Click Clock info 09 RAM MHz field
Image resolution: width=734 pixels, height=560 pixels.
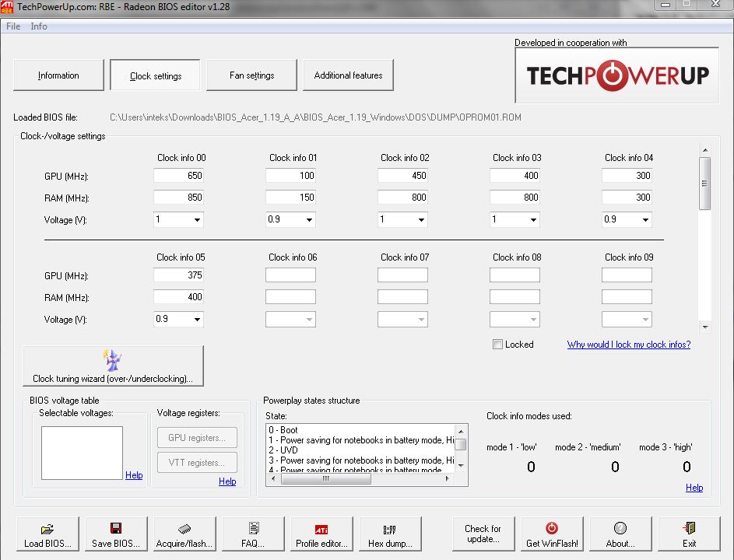point(627,297)
